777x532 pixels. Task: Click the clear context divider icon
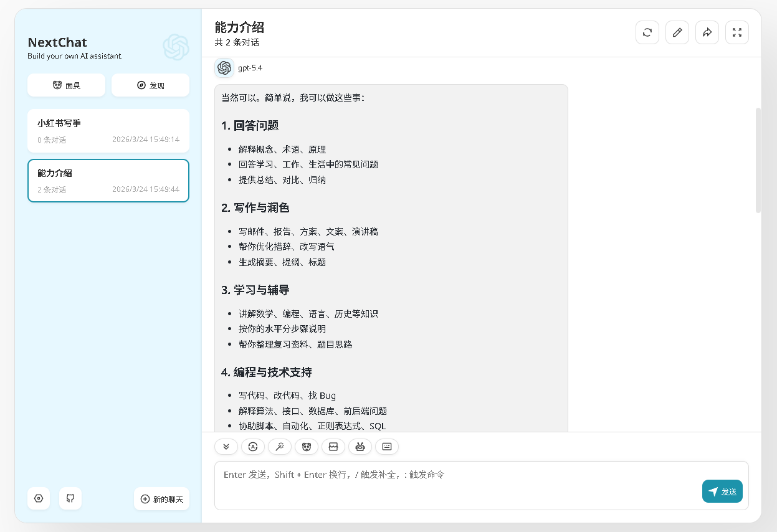[x=333, y=447]
